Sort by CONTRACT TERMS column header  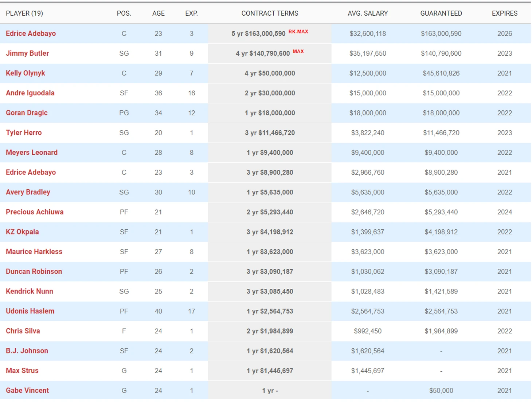tap(270, 13)
